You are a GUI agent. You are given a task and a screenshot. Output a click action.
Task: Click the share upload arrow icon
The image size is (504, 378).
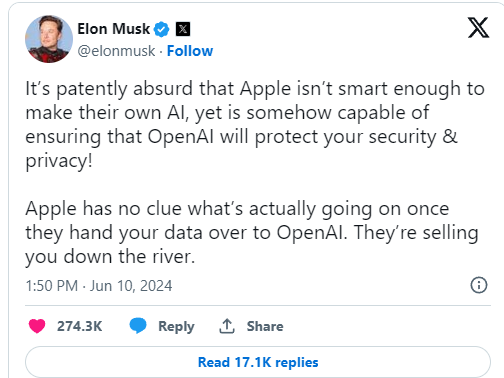(227, 326)
